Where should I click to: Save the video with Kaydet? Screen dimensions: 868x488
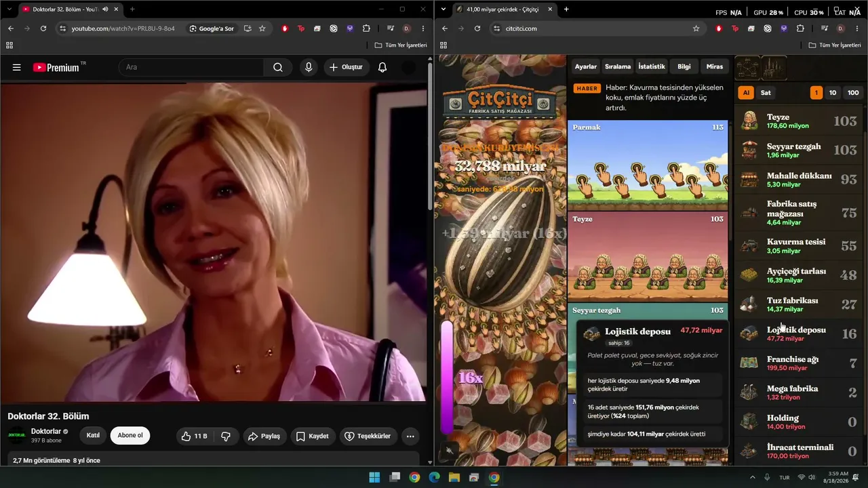[x=313, y=436]
